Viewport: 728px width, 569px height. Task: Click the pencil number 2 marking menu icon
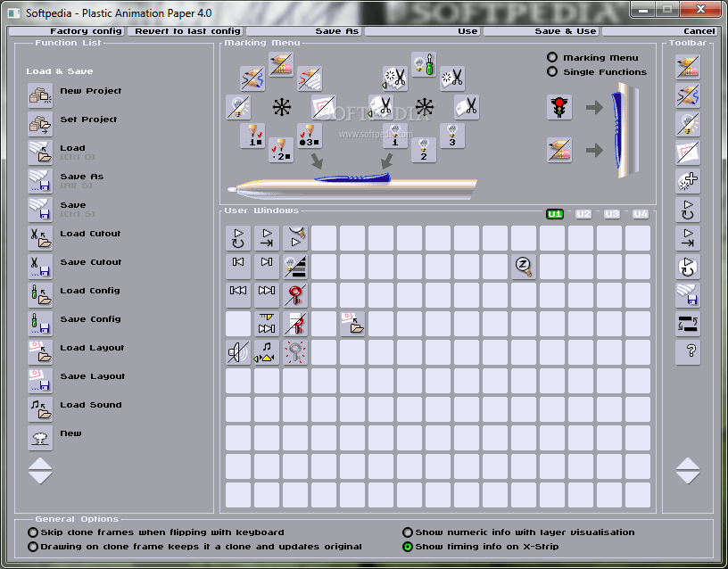click(281, 150)
